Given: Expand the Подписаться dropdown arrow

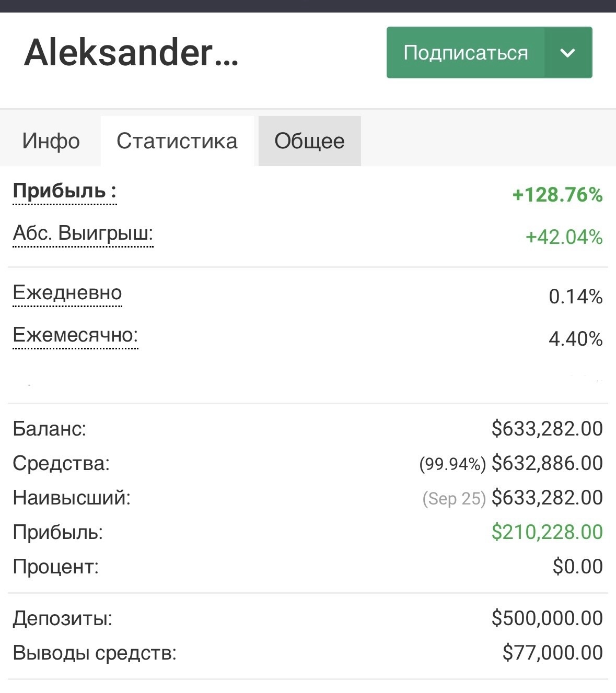Looking at the screenshot, I should point(567,53).
